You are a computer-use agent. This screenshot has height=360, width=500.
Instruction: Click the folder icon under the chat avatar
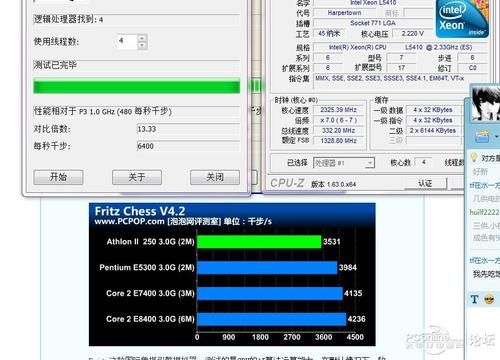pos(482,136)
